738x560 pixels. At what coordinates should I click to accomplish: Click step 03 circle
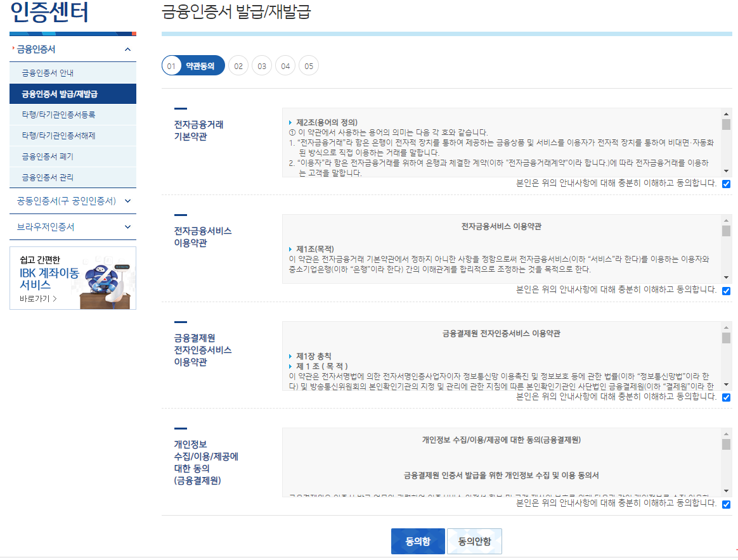[x=262, y=66]
